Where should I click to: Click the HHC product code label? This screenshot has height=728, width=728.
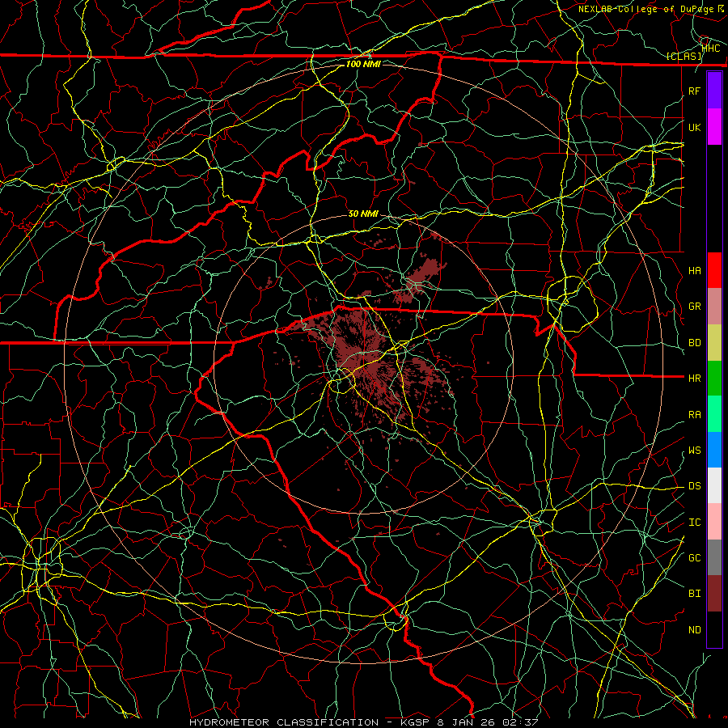point(711,48)
